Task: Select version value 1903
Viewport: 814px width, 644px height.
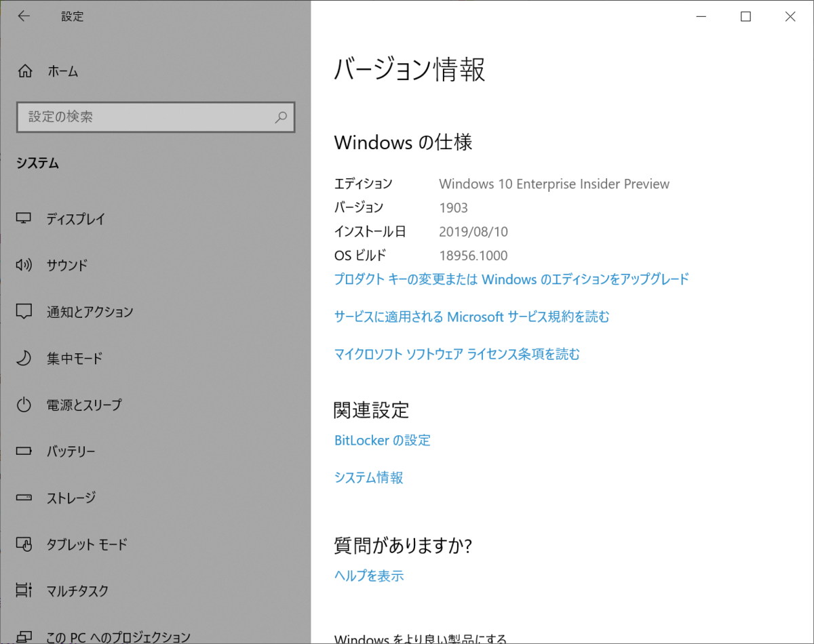Action: point(454,207)
